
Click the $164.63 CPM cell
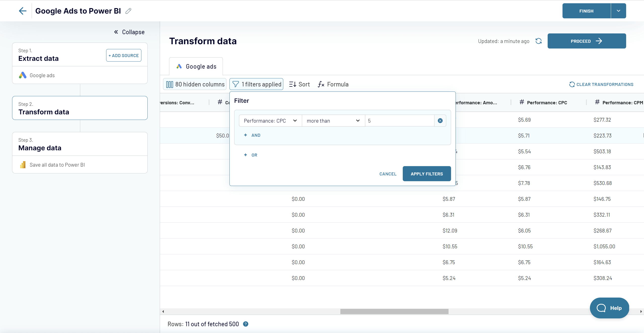[602, 262]
